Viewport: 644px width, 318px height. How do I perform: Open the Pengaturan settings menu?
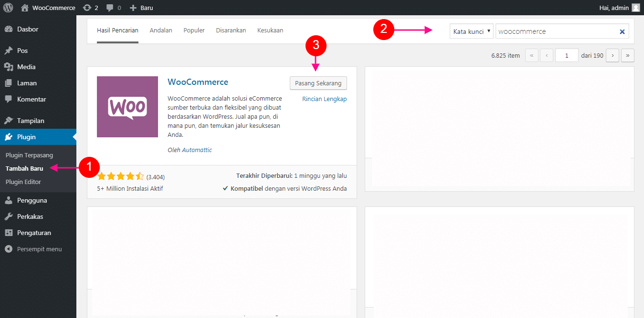click(38, 233)
